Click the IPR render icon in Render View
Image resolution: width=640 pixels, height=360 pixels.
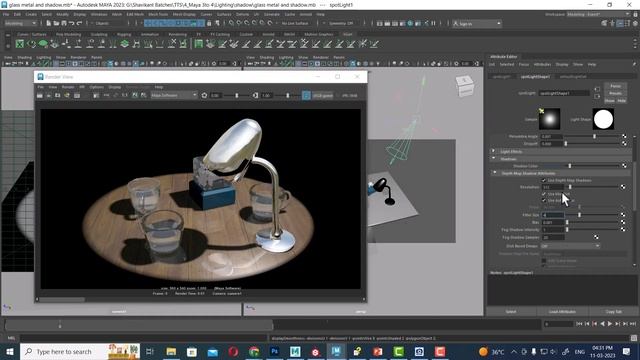click(x=67, y=95)
